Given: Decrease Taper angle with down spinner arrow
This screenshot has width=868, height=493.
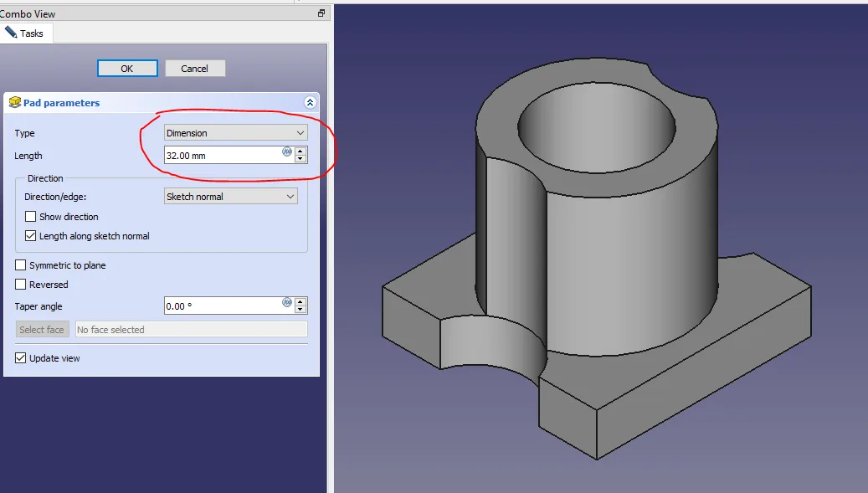Looking at the screenshot, I should click(x=300, y=310).
